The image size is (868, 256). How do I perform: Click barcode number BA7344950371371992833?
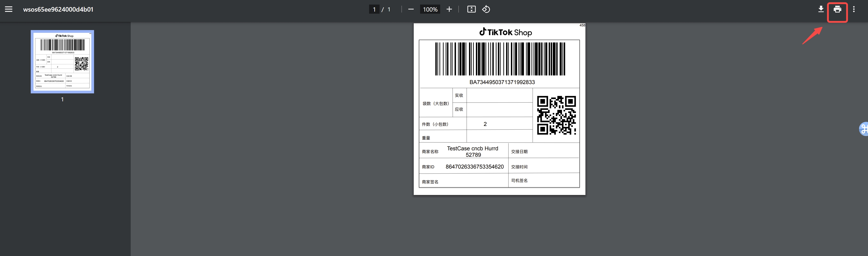click(502, 82)
